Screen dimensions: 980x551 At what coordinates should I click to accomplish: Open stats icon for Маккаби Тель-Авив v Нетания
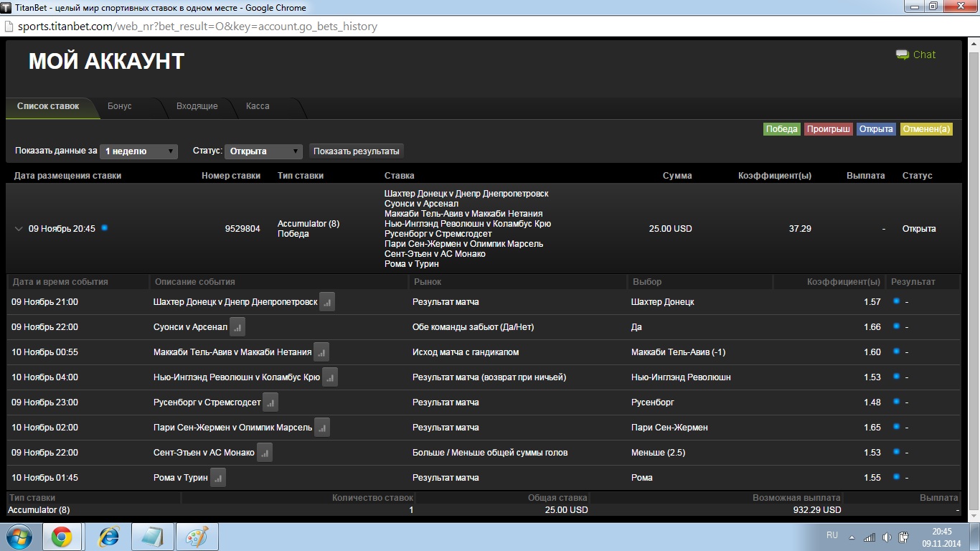pos(321,352)
